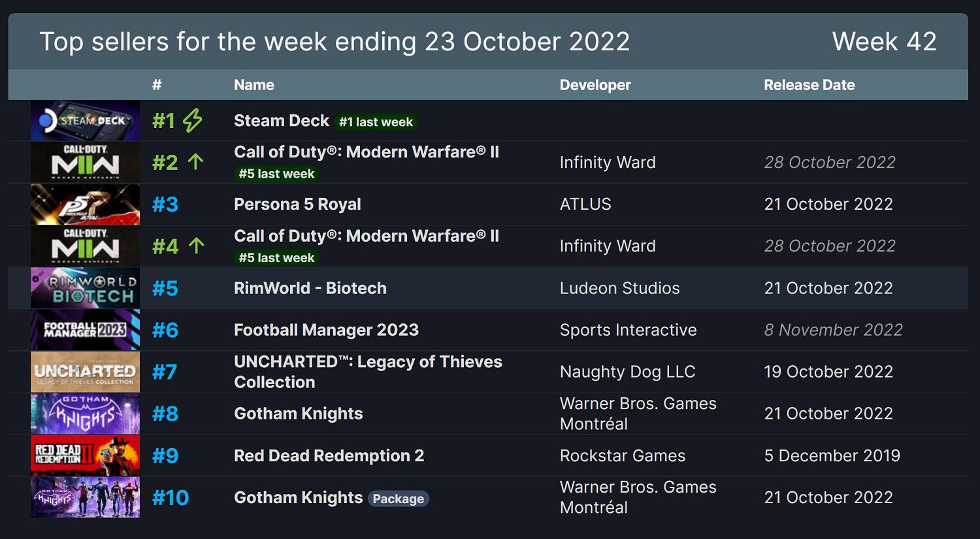This screenshot has height=539, width=980.
Task: Open the Persona 5 Royal title link
Action: tap(297, 204)
